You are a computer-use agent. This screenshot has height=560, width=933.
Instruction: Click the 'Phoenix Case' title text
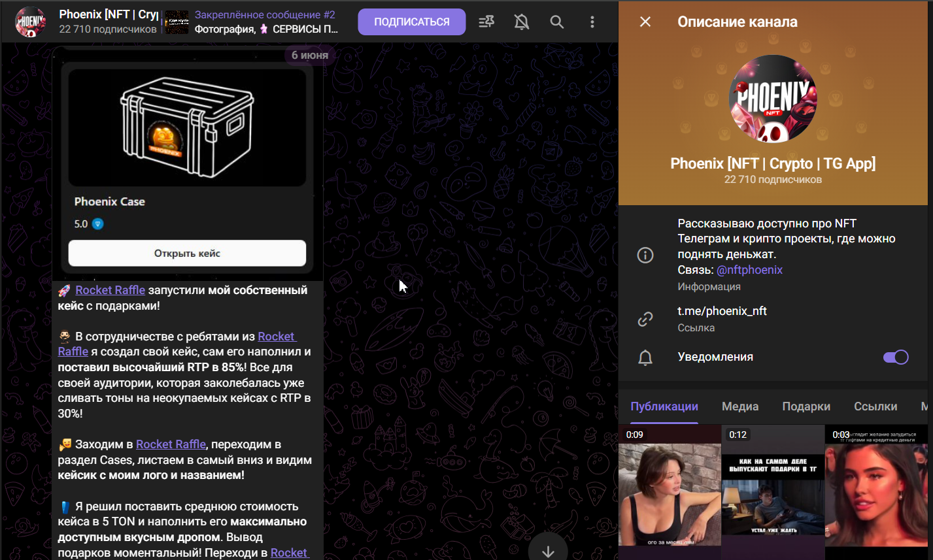point(110,202)
